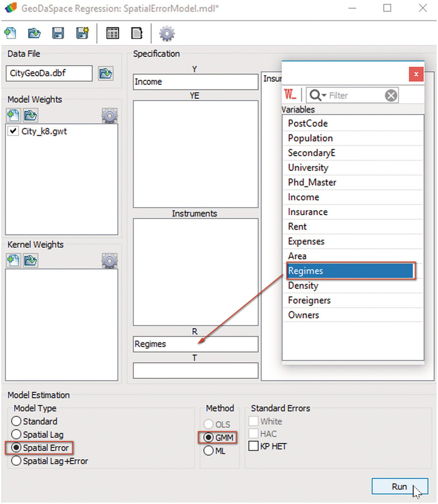Open existing model weights file icon

click(x=31, y=115)
